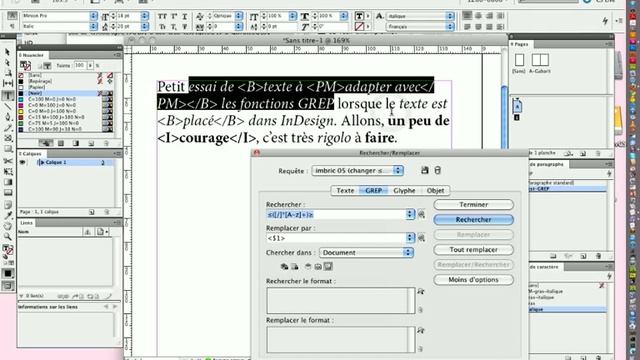The width and height of the screenshot is (640, 360).
Task: Open the Rechercher field history dropdown
Action: [410, 214]
